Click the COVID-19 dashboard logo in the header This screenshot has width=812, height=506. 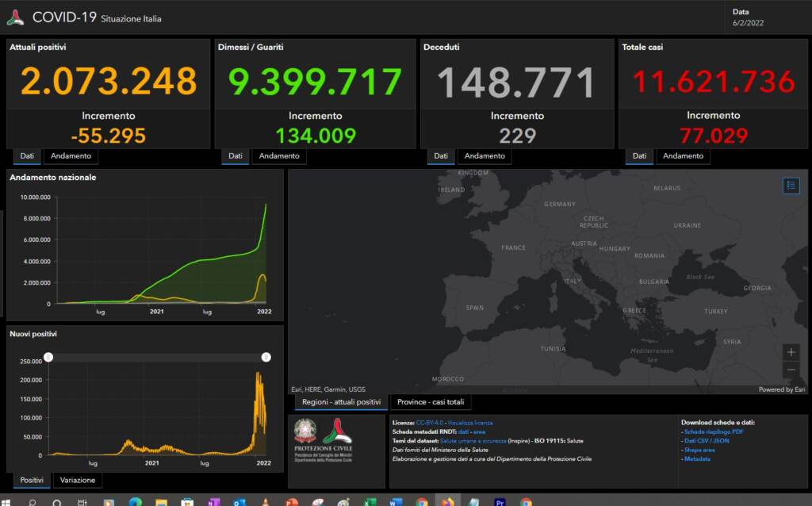15,17
